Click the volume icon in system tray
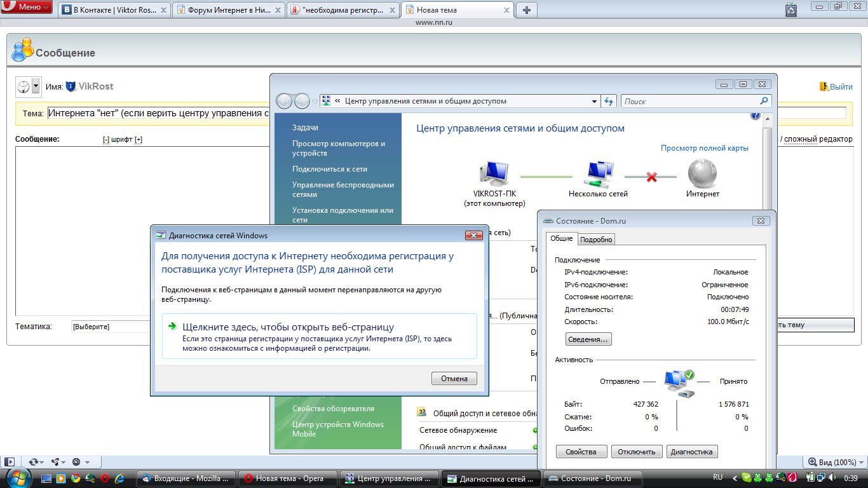This screenshot has width=868, height=488. tap(831, 477)
